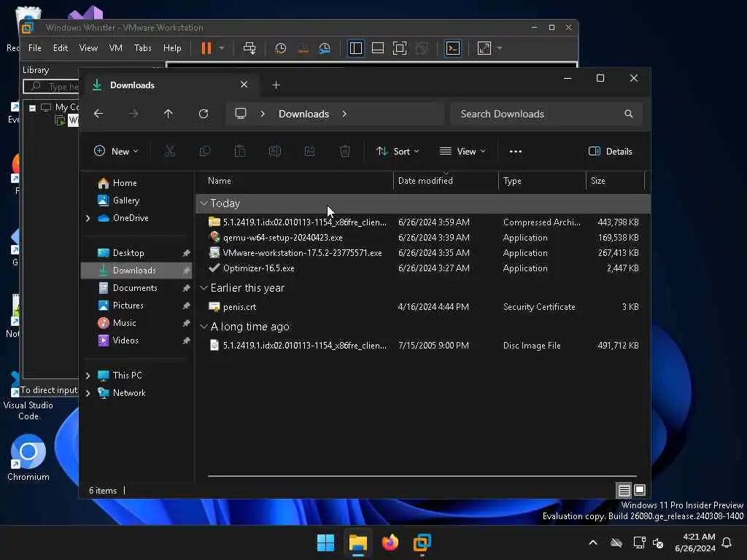
Task: Collapse the Today group
Action: click(204, 203)
